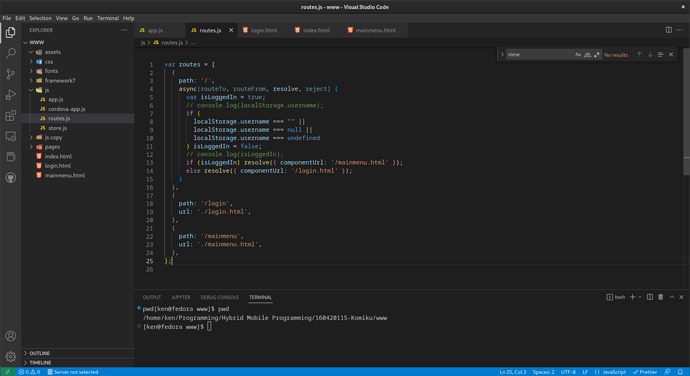Click the Ln 25, Col 3 indicator

coord(513,372)
